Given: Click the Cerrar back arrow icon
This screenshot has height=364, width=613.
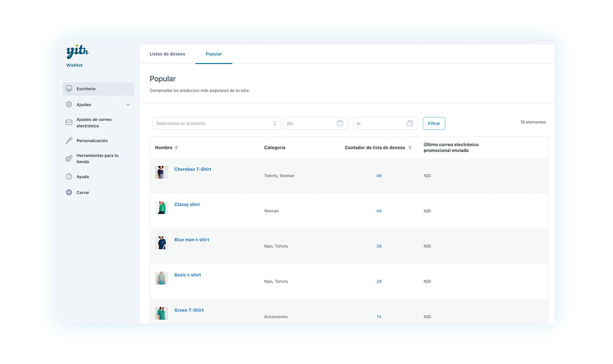Looking at the screenshot, I should tap(69, 193).
